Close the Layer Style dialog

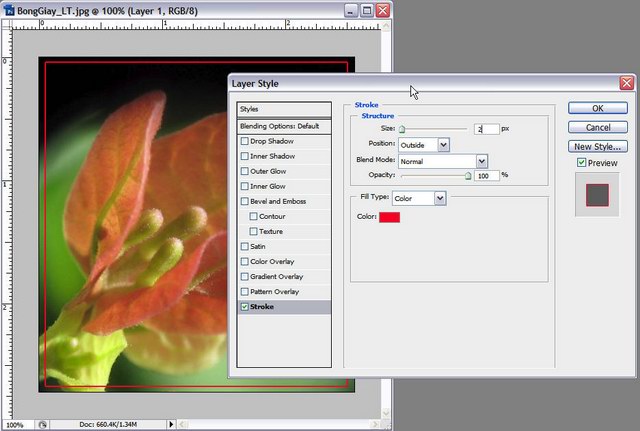(x=627, y=83)
